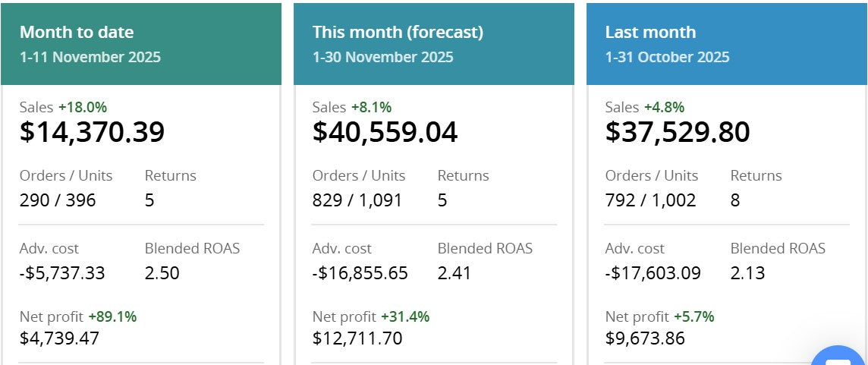
Task: Click the 290 / 396 orders value
Action: 58,200
